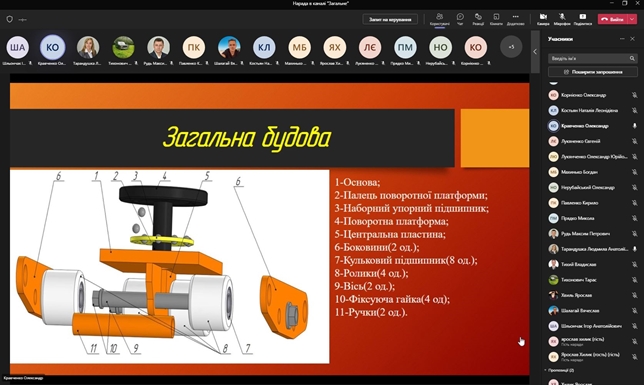The height and width of the screenshot is (385, 644).
Task: Click the Запит на керування button
Action: pos(390,19)
